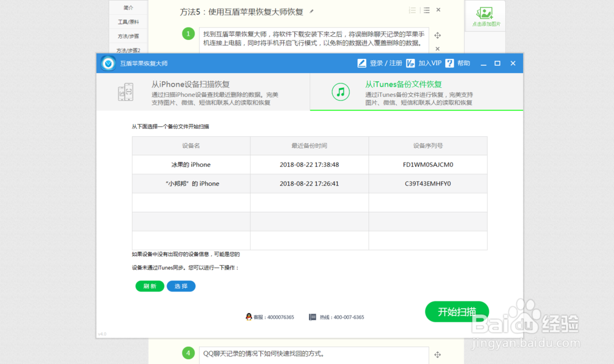614x364 pixels.
Task: Click backup time 2018-08-22 17:38:48
Action: pos(309,165)
